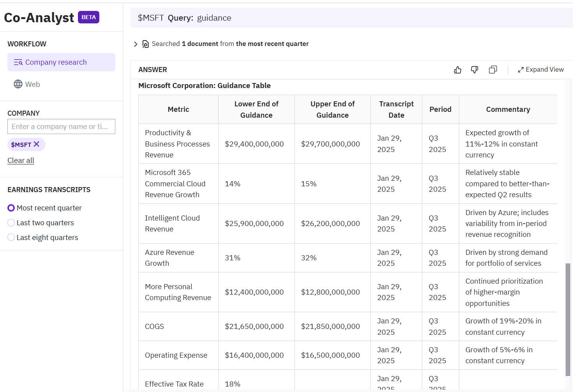Expand the Searched 1 document section chevron

pyautogui.click(x=136, y=44)
